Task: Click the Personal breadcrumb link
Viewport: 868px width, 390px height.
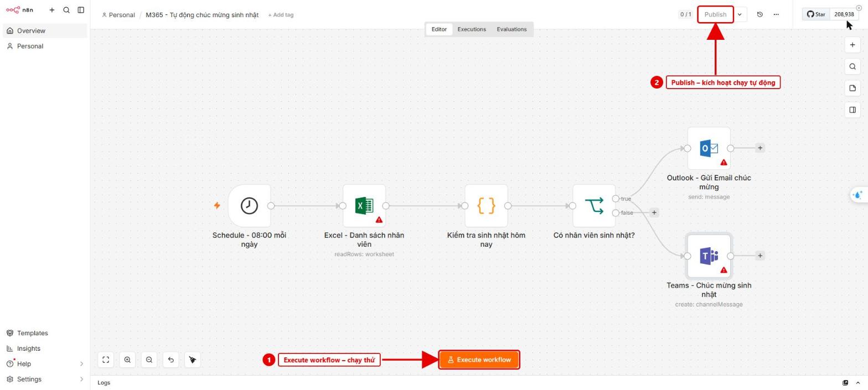Action: 118,15
